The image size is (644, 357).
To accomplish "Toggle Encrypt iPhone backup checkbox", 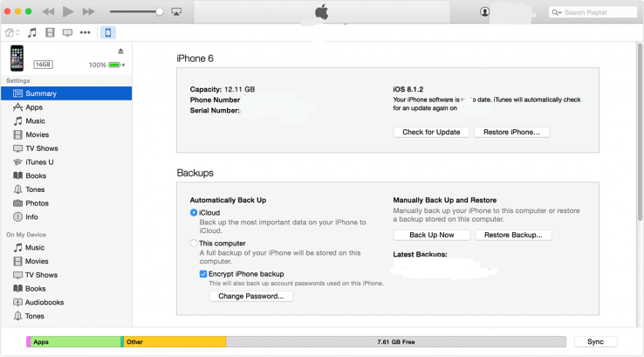I will [203, 273].
